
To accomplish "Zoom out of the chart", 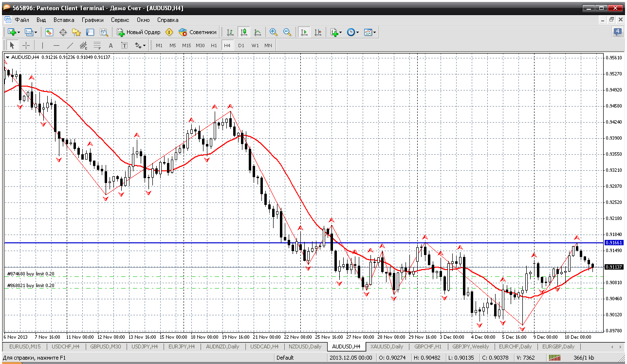I will click(287, 32).
